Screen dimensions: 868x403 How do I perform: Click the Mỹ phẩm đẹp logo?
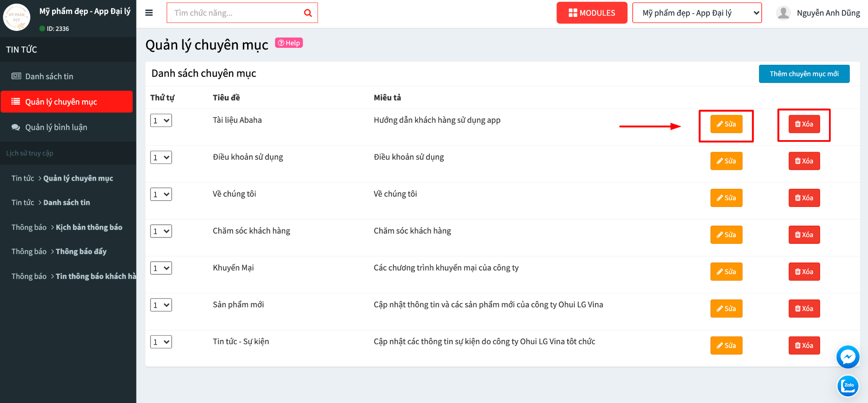coord(17,17)
